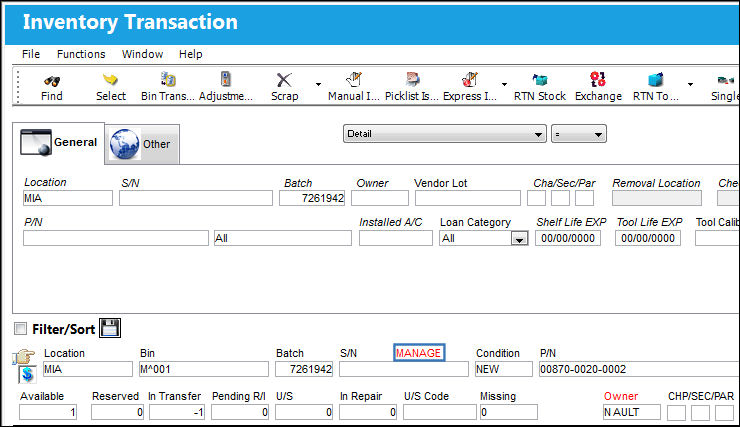Click the partially visible Single toolbar icon
The height and width of the screenshot is (427, 740).
[x=726, y=80]
